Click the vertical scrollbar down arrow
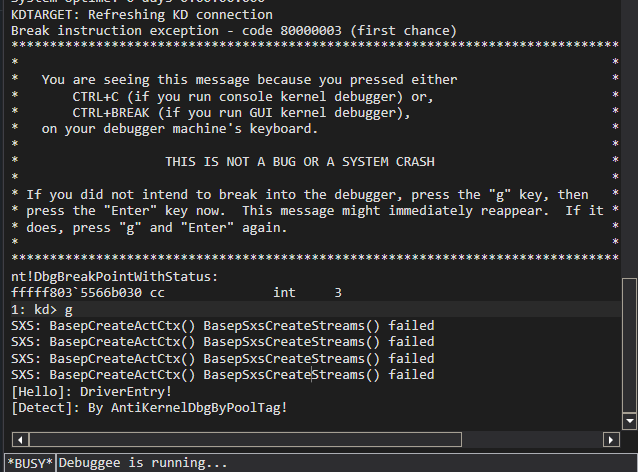 pos(629,421)
